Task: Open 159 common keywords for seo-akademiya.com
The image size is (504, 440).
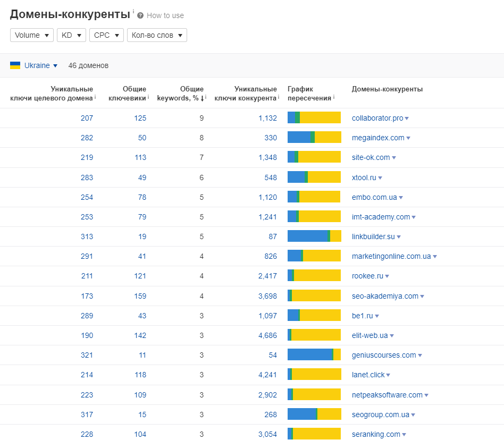Action: 140,296
